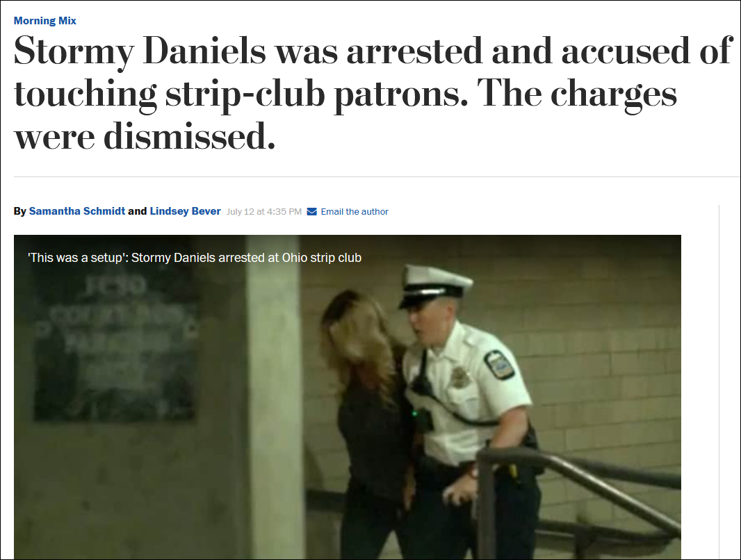Click the envelope icon beside Email the author
The width and height of the screenshot is (741, 560).
point(312,211)
